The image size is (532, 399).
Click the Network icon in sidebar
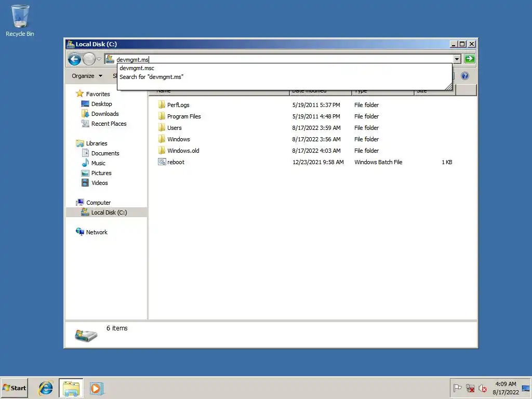click(79, 232)
